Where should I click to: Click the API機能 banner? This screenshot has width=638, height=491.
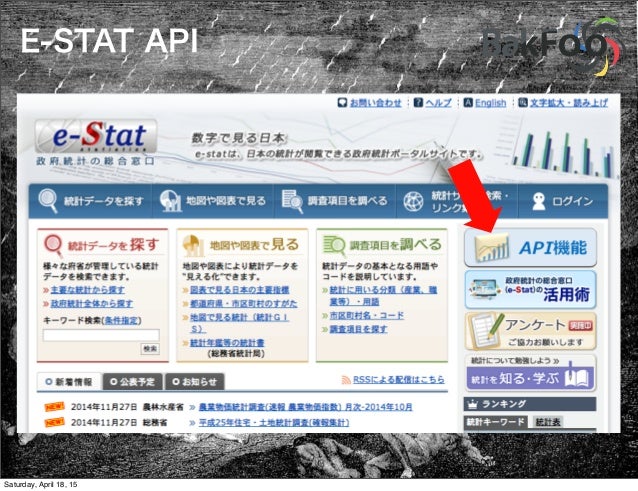coord(530,247)
